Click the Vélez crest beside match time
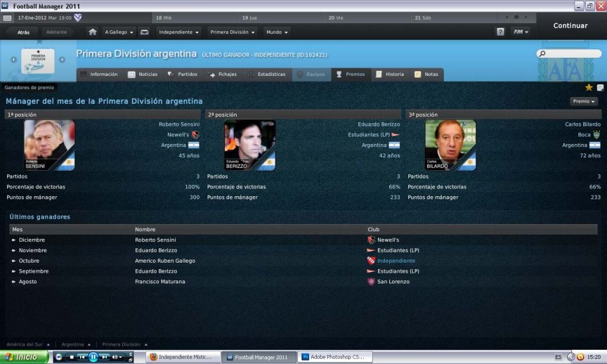 [x=78, y=17]
